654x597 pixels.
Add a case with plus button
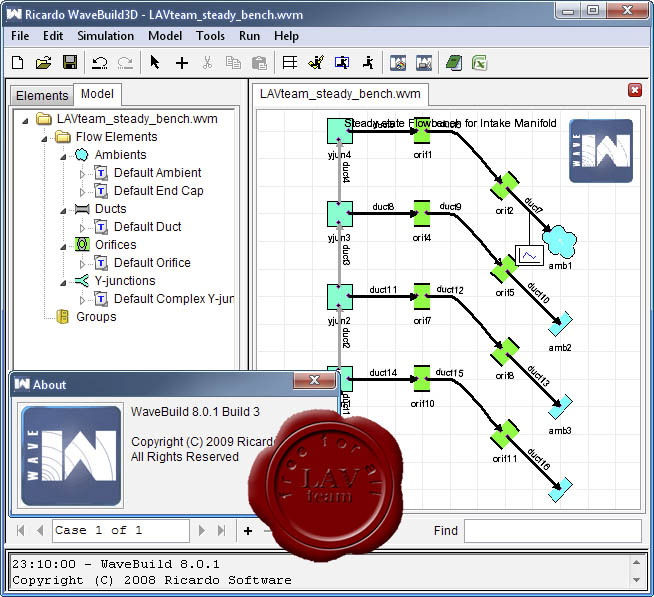point(248,531)
